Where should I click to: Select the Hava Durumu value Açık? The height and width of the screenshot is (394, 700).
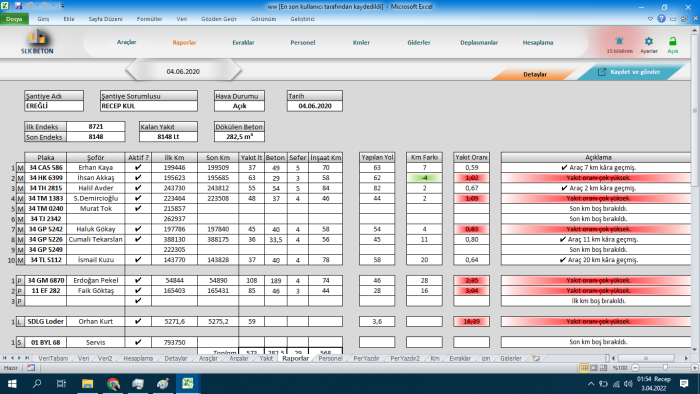pos(239,106)
